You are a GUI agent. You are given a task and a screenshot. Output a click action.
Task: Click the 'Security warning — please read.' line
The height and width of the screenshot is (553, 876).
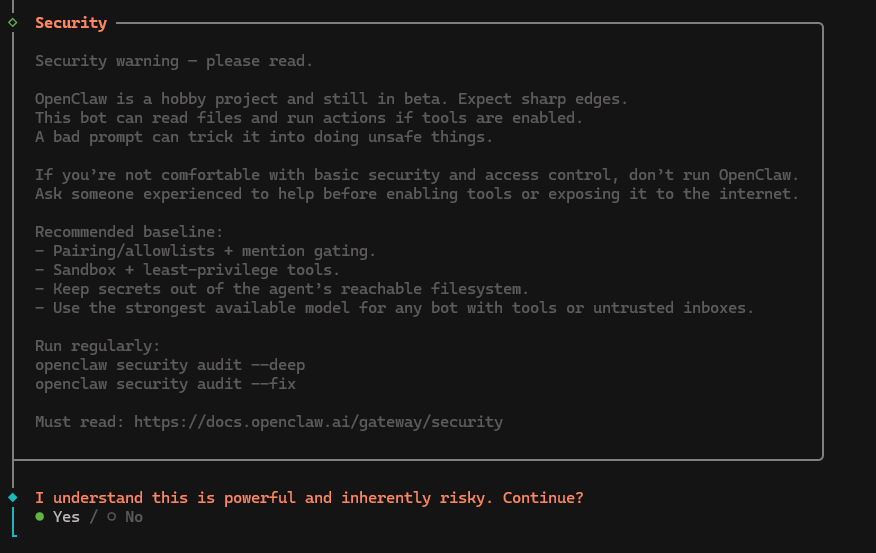point(174,61)
